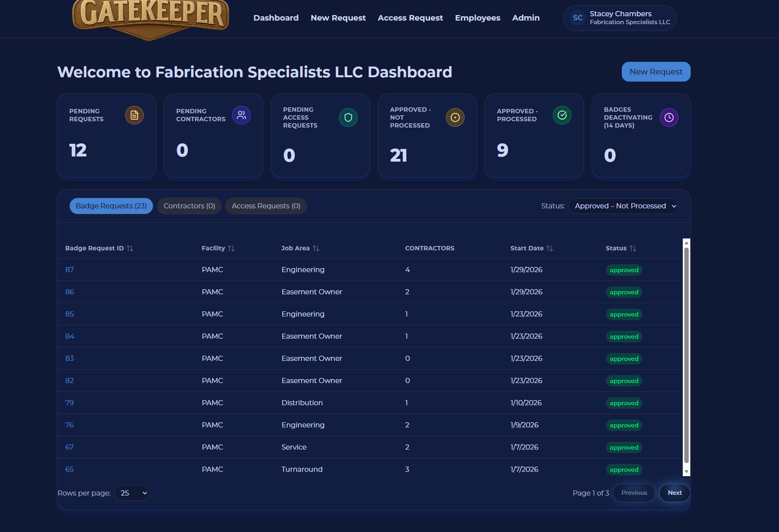Open the Approved - Not Processed 21 card
779x532 pixels.
(427, 135)
